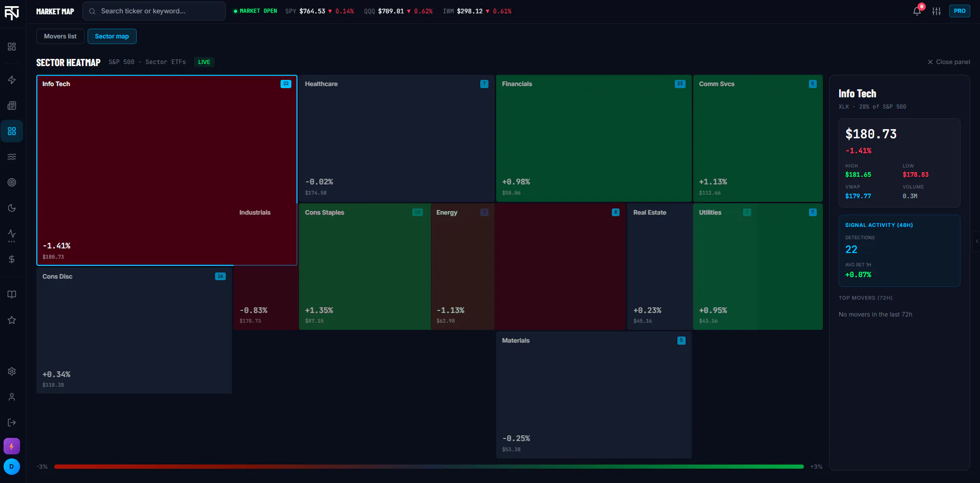This screenshot has width=980, height=483.
Task: Click the search ticker or keyword field
Action: [154, 11]
